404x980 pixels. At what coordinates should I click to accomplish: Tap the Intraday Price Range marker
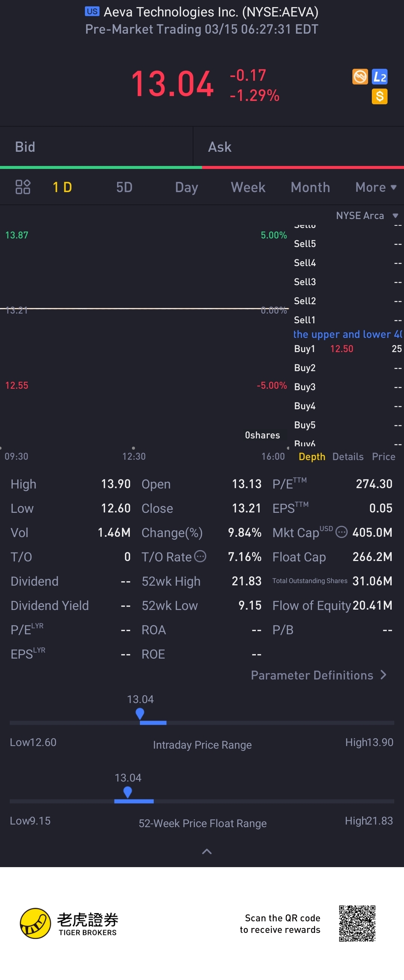pos(140,714)
